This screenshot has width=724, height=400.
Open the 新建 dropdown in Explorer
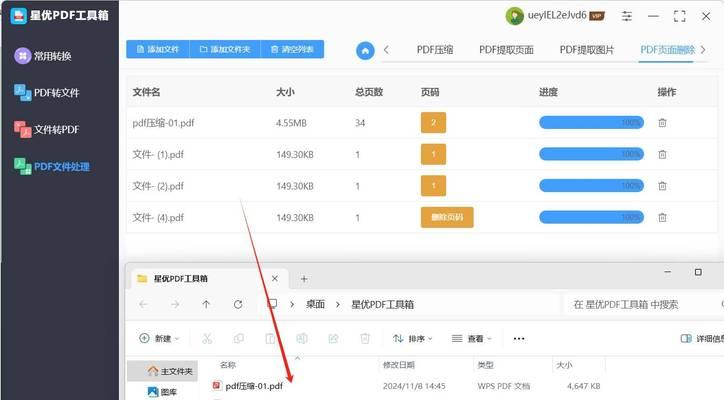coord(159,339)
